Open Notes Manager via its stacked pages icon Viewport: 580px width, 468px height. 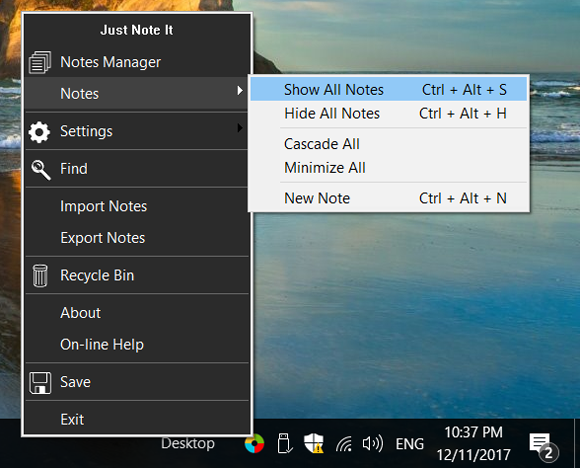[x=40, y=62]
